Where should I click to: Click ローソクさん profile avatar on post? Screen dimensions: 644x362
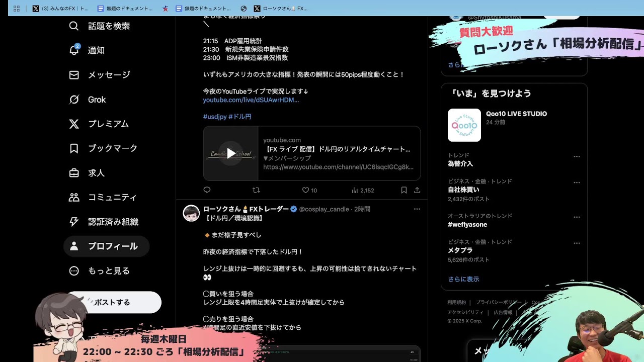(191, 214)
